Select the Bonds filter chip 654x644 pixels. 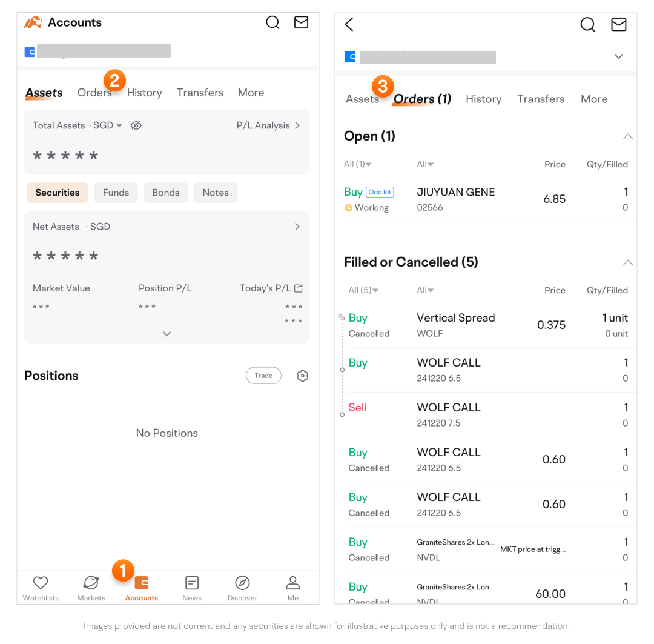pyautogui.click(x=165, y=193)
